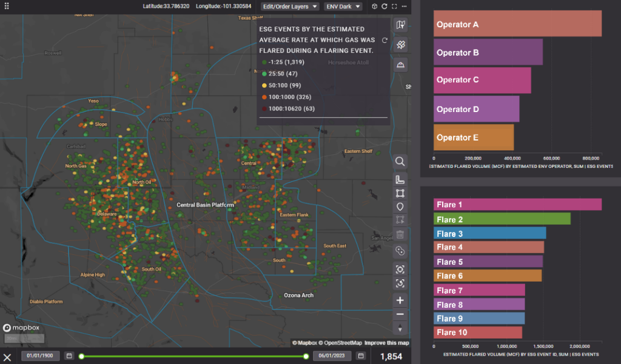Open the ENV Dark basemap dropdown
Screen dimensions: 621x364
343,6
